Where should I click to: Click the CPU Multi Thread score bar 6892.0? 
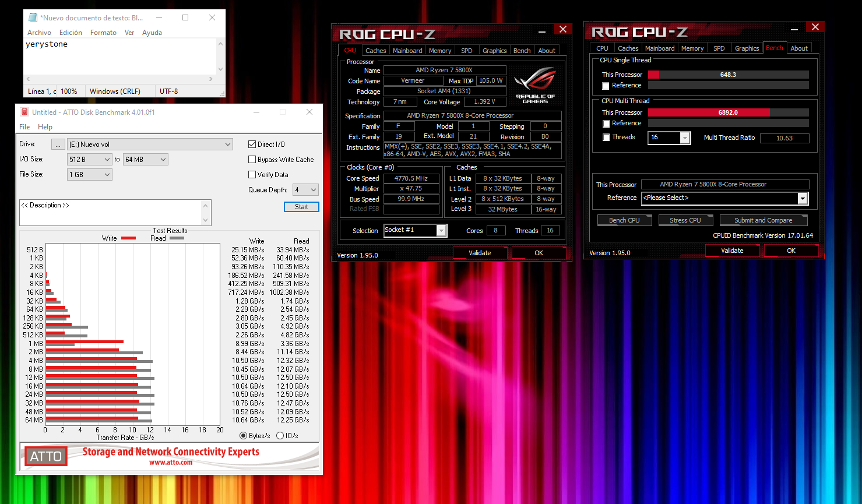(x=728, y=112)
